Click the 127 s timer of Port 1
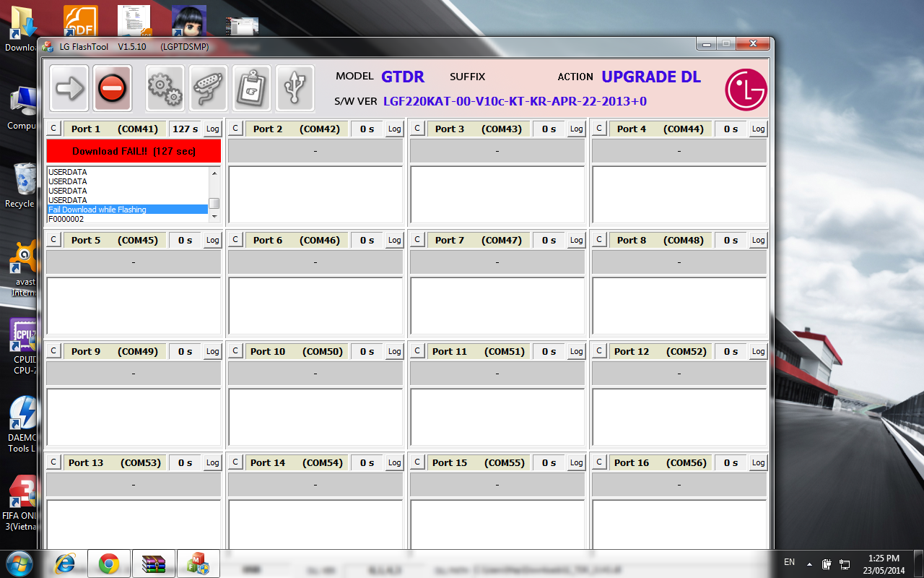This screenshot has width=924, height=578. tap(185, 129)
